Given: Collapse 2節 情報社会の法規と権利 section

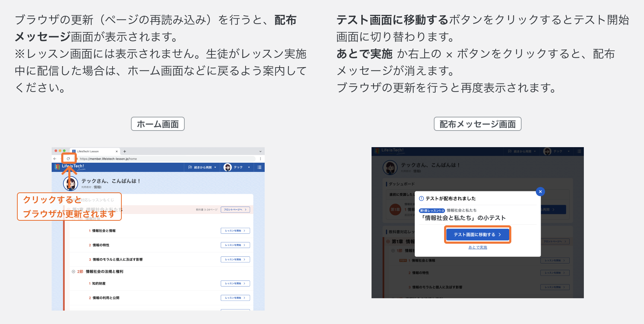Looking at the screenshot, I should tap(74, 272).
